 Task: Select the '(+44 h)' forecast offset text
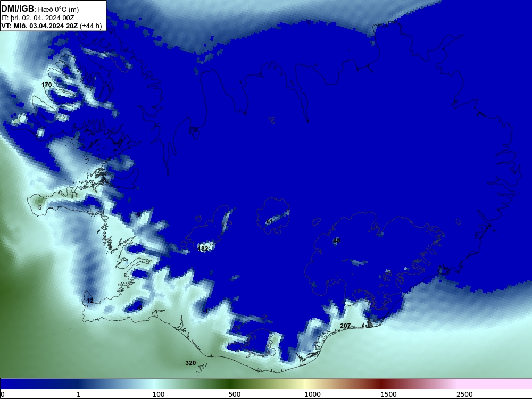tap(90, 26)
